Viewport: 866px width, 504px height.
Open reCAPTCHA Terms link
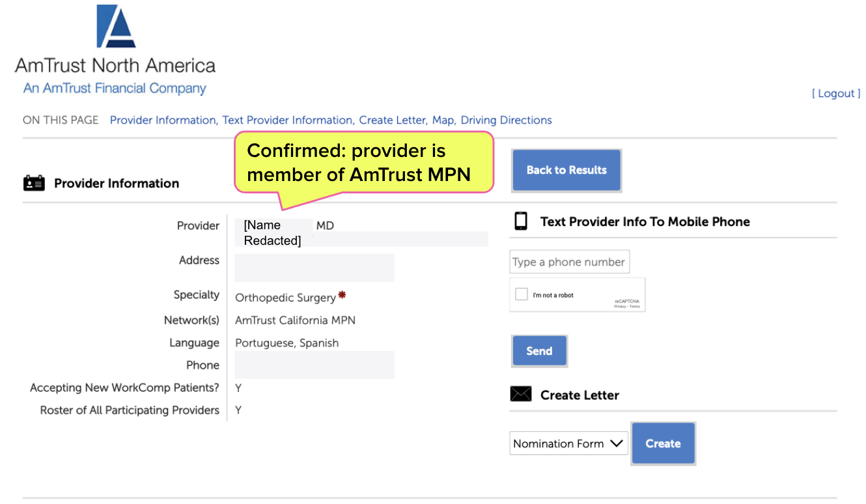634,306
